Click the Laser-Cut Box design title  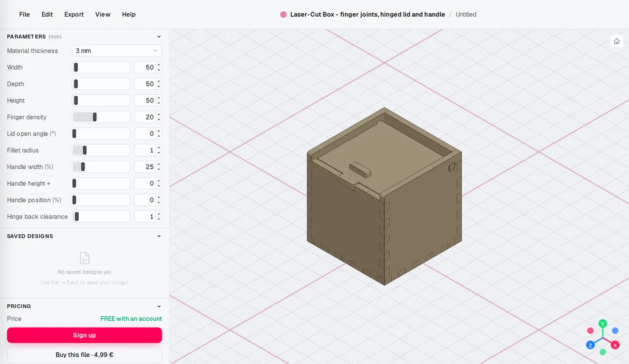tap(368, 14)
